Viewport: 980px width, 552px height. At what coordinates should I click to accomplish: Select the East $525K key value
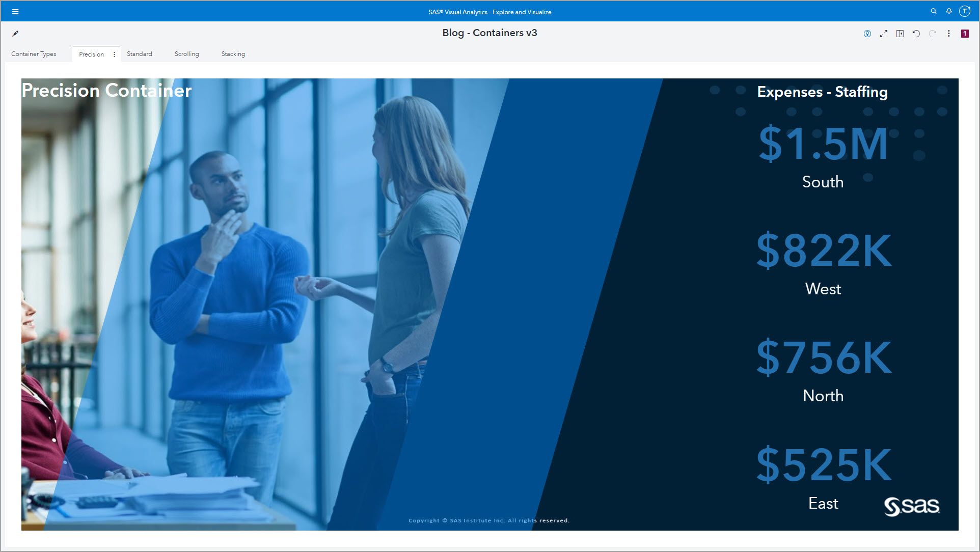[823, 465]
